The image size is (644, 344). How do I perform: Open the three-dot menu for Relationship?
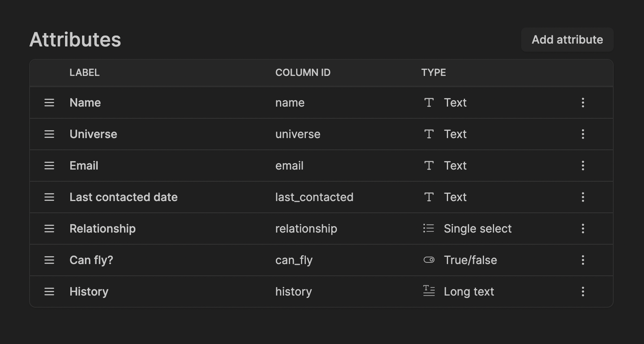tap(583, 229)
